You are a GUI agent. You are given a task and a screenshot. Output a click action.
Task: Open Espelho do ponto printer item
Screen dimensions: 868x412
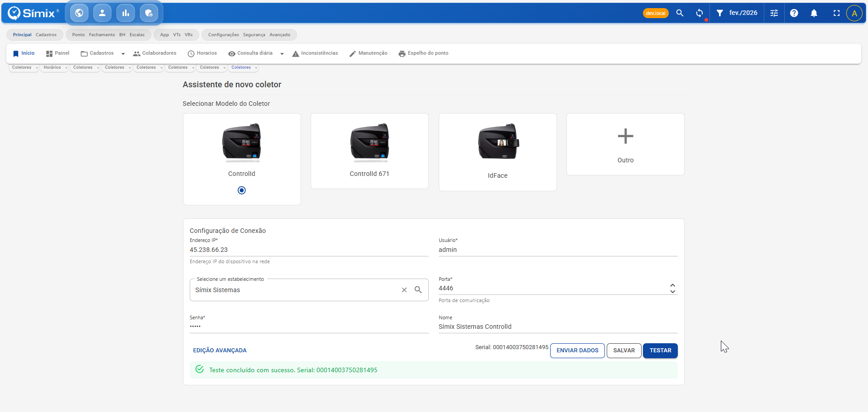point(423,53)
